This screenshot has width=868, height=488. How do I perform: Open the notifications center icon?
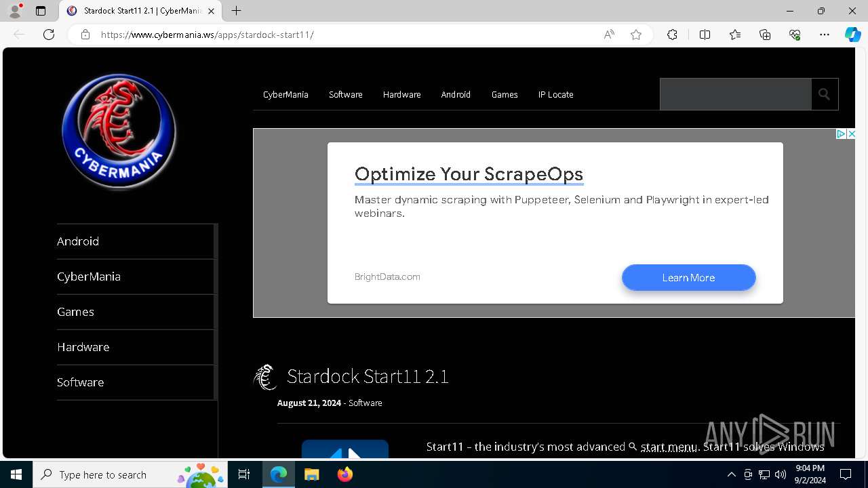(846, 474)
